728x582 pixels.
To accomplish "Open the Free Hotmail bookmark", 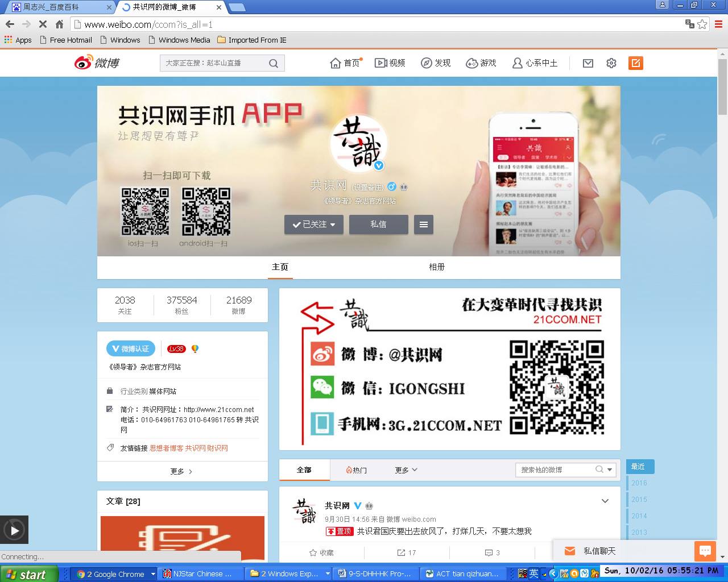I will pyautogui.click(x=66, y=40).
